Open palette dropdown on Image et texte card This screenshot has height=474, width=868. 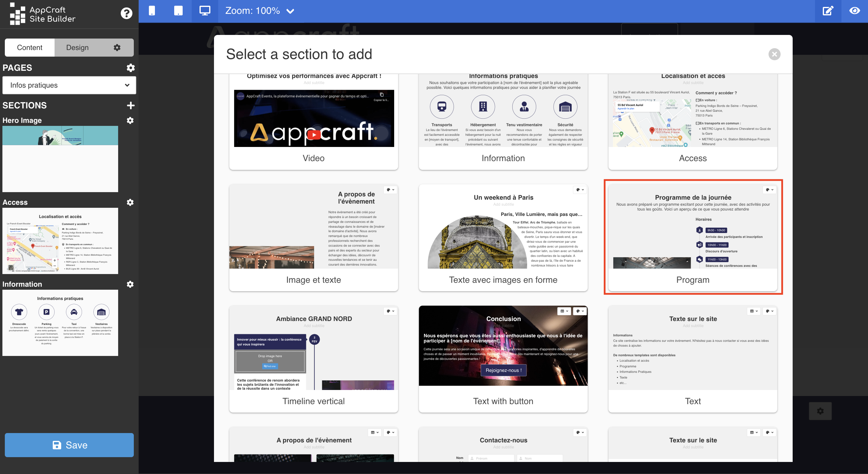click(x=390, y=190)
